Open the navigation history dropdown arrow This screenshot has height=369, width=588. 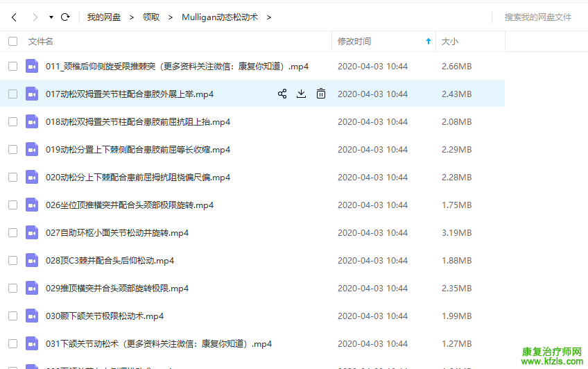pos(51,17)
